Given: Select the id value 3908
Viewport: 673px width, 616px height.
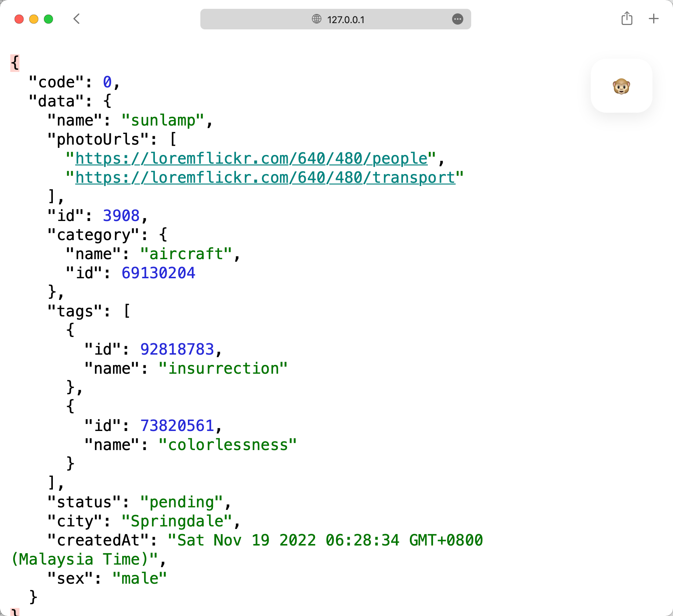Looking at the screenshot, I should 121,216.
